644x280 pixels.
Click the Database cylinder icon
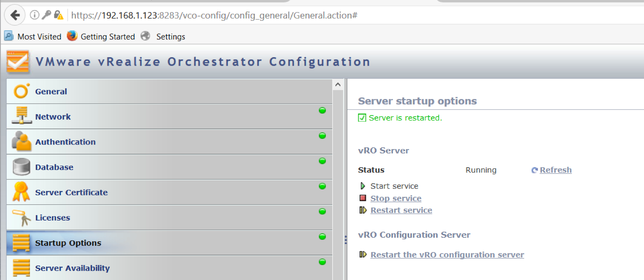(21, 167)
